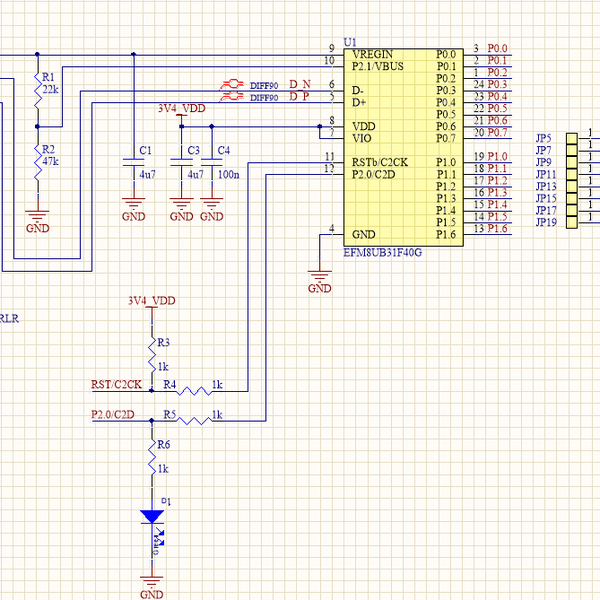This screenshot has width=600, height=600.
Task: Click the R4 designator label
Action: click(170, 384)
